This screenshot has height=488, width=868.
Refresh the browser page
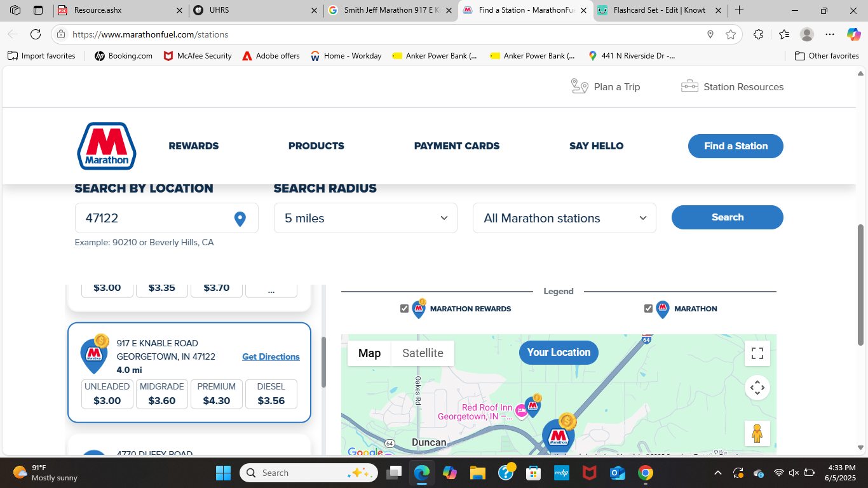(x=36, y=34)
